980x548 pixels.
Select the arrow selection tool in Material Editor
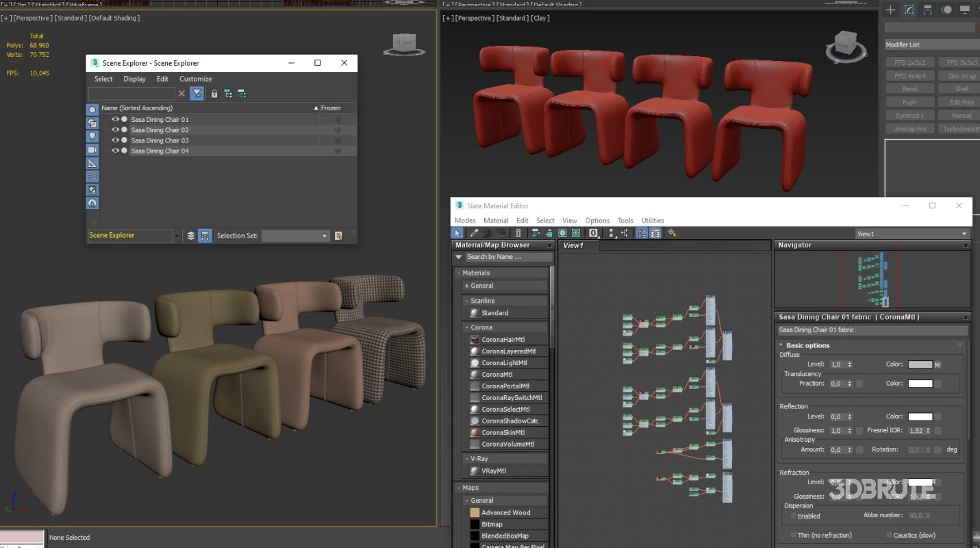457,233
